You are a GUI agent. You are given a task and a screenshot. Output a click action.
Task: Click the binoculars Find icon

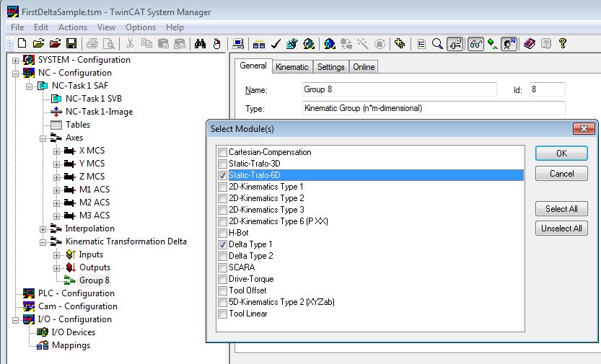point(200,44)
